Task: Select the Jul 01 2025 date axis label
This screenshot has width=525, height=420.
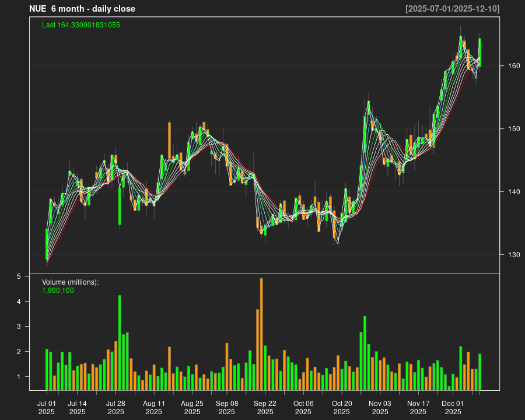Action: [x=47, y=407]
